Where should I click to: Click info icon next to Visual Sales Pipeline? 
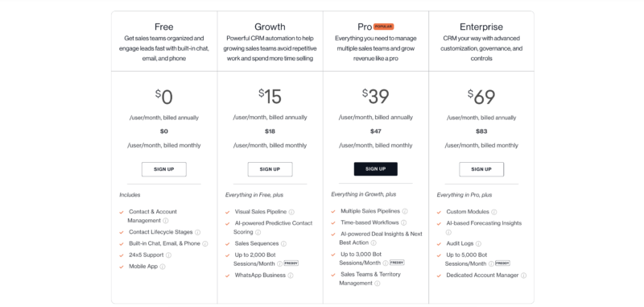point(291,213)
